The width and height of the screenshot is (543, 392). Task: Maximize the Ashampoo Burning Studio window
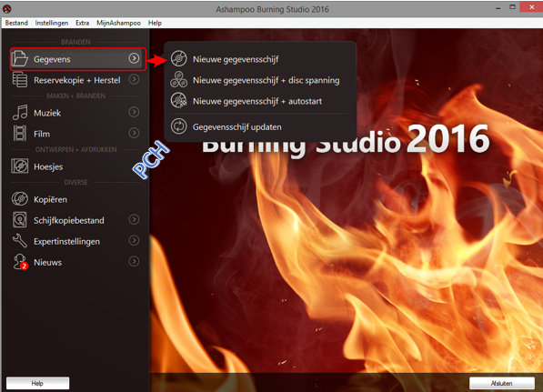point(512,7)
